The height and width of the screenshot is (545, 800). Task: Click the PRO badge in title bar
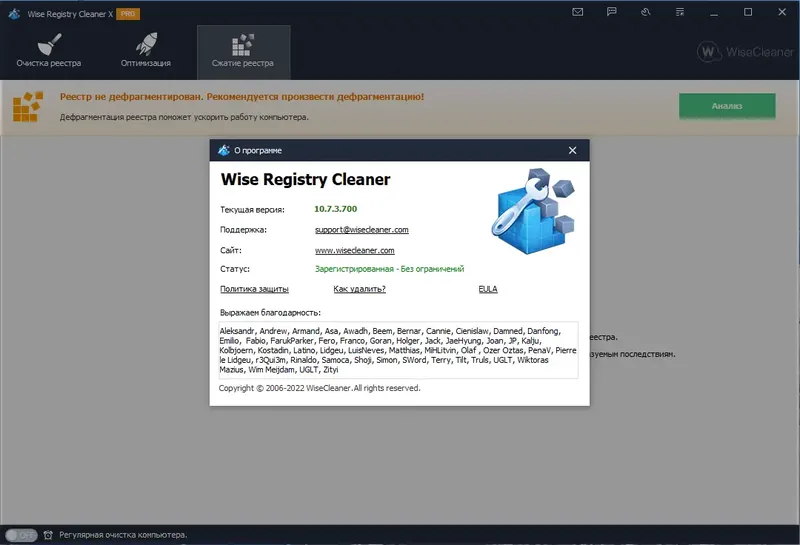128,14
